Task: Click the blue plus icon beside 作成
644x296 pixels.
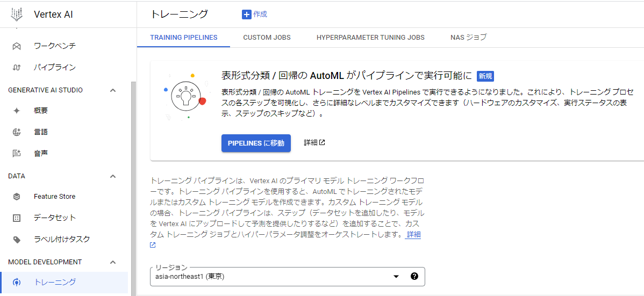Action: 246,15
